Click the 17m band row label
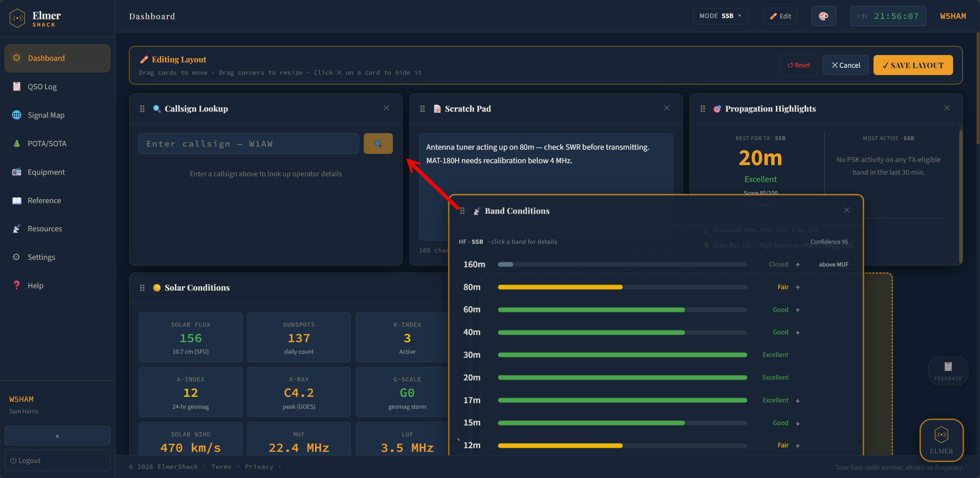This screenshot has height=478, width=980. pos(472,400)
